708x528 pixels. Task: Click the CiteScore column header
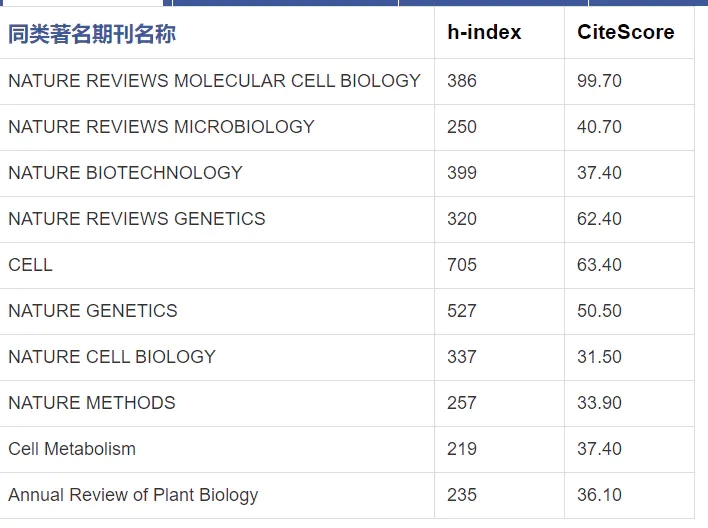626,33
